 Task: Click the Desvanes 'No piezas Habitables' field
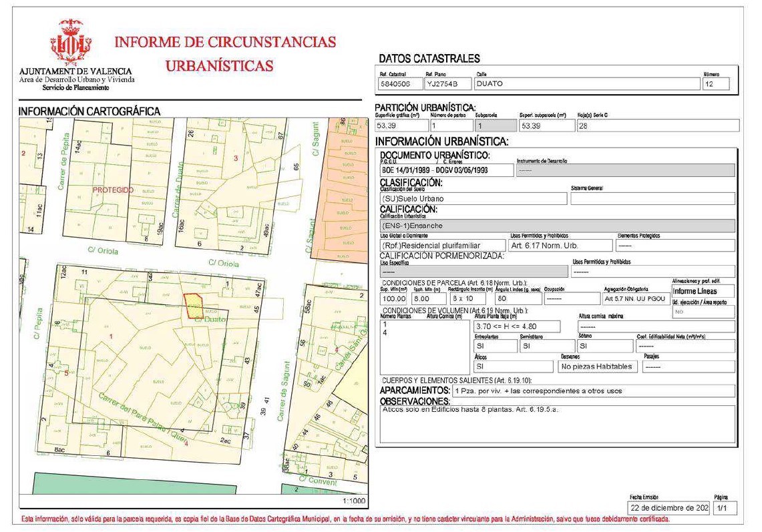(598, 366)
